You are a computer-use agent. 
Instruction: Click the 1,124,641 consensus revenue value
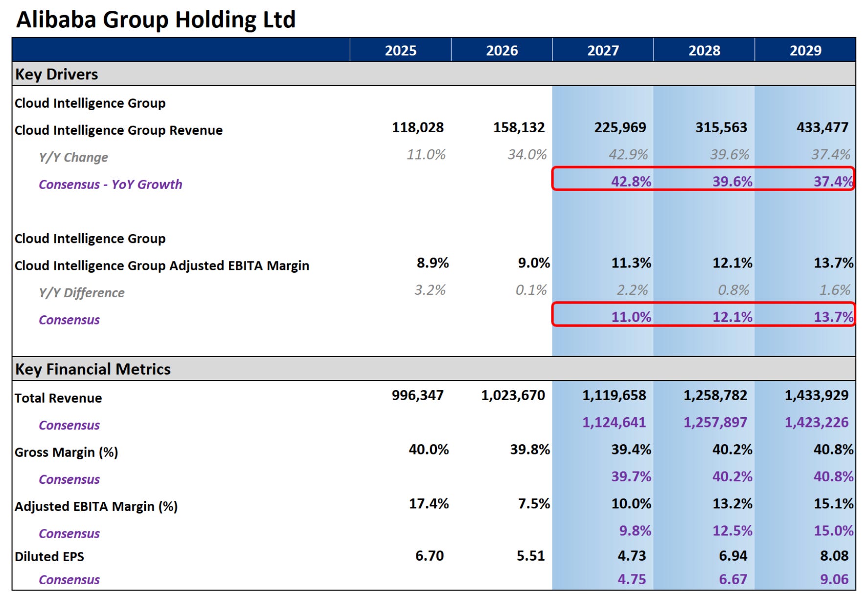click(615, 422)
